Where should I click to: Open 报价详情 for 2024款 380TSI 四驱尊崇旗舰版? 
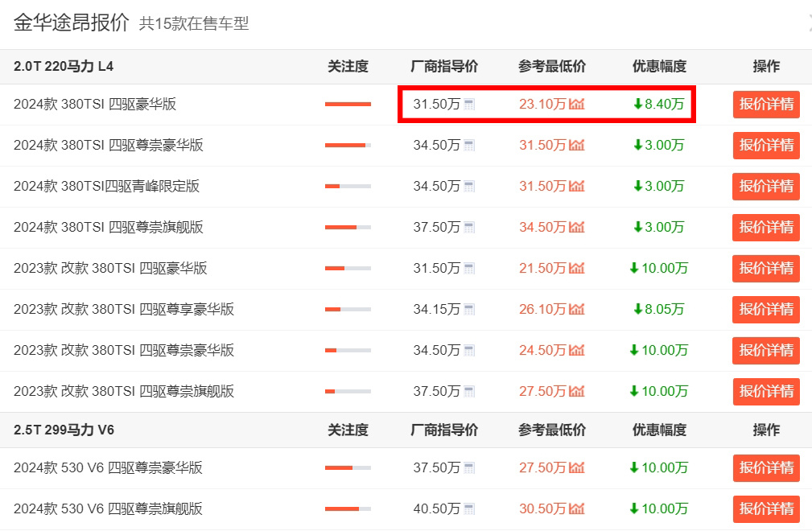(766, 227)
